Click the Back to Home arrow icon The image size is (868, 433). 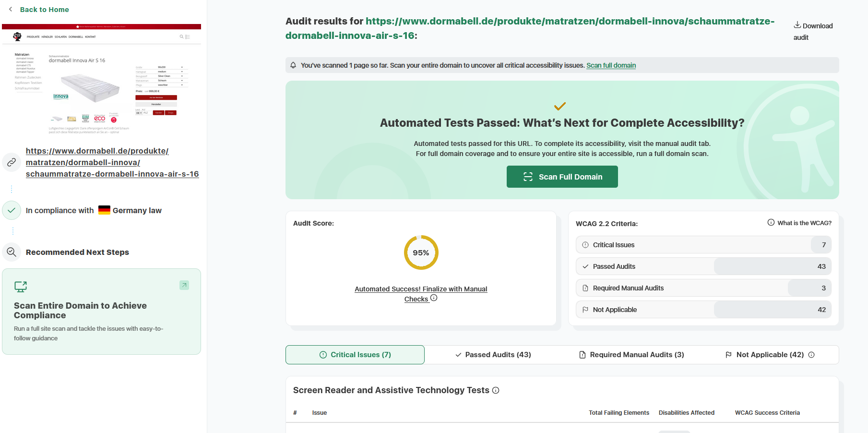pos(11,10)
